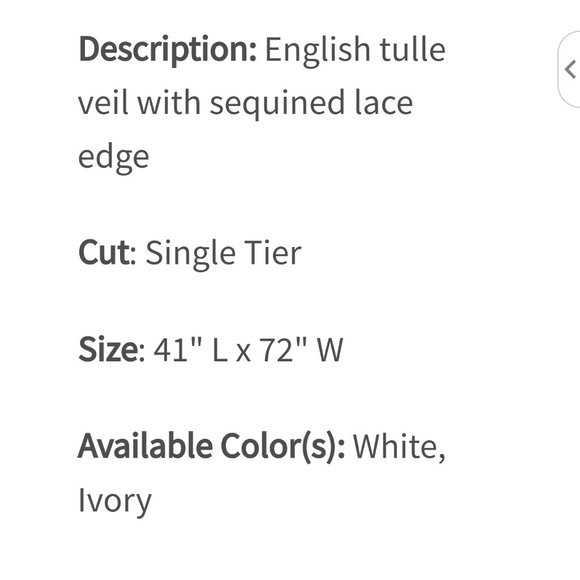Click the 41" L length value

(190, 350)
